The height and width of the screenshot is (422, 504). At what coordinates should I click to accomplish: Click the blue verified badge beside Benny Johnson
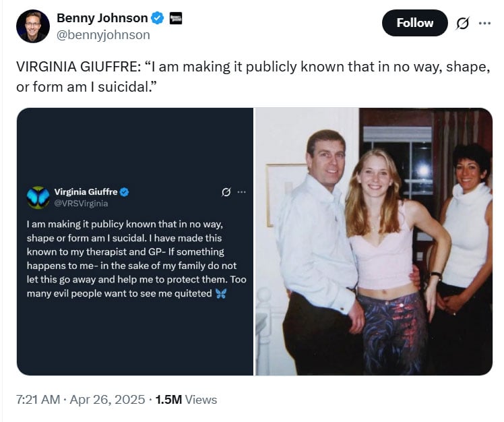[157, 18]
